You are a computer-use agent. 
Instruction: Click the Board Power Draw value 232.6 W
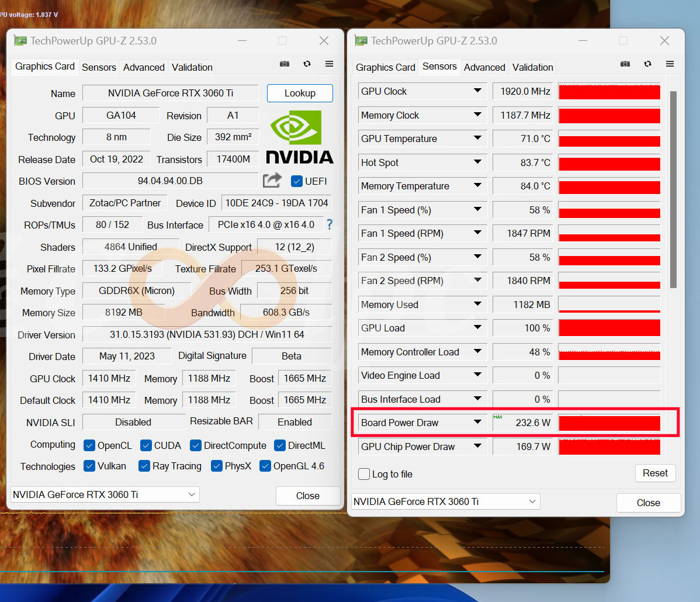pyautogui.click(x=523, y=423)
